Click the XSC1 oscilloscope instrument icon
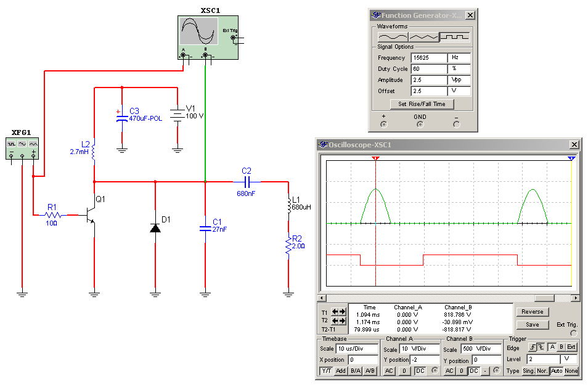The height and width of the screenshot is (387, 588). (x=208, y=38)
